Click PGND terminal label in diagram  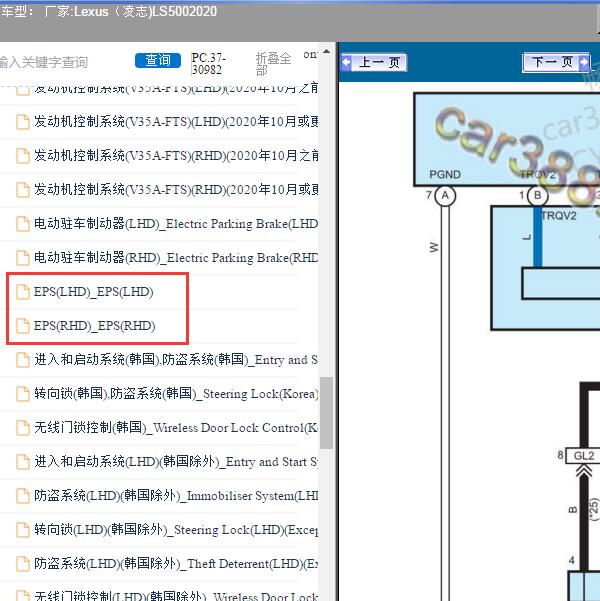pos(445,174)
